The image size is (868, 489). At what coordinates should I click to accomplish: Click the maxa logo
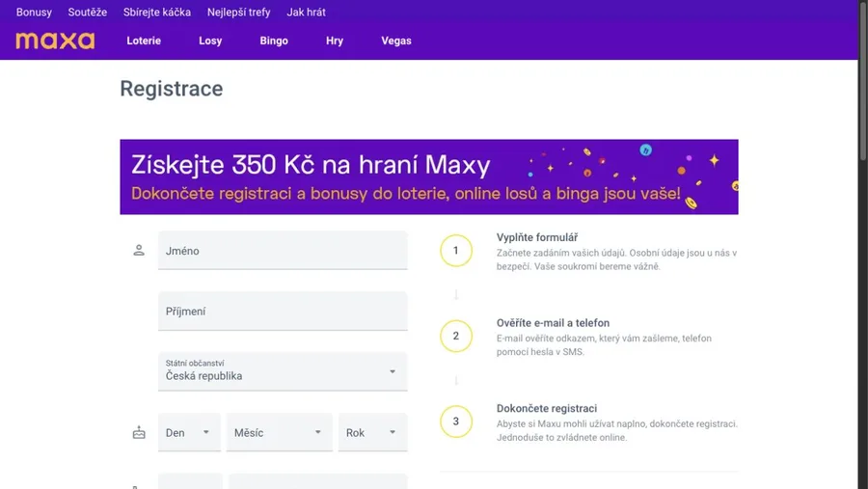55,41
